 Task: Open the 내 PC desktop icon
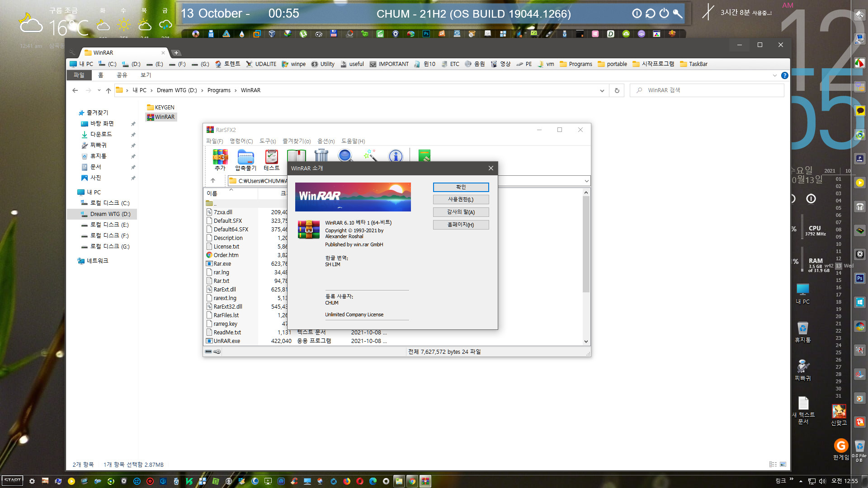pos(803,293)
